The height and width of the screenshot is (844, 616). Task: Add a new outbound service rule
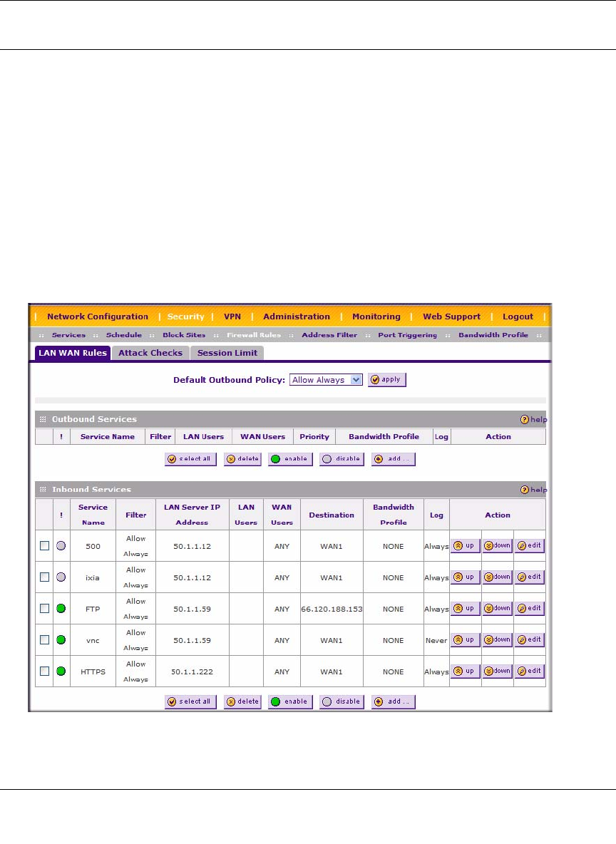[393, 459]
